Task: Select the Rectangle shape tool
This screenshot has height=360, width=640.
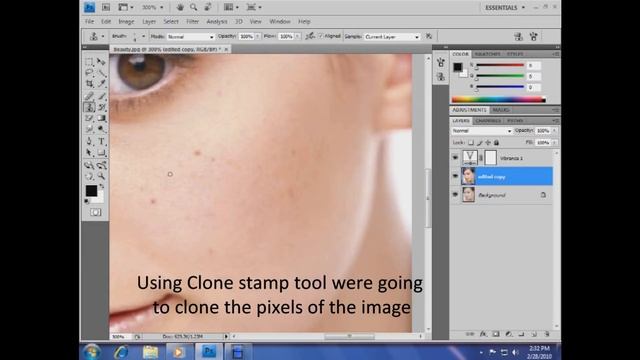Action: click(x=101, y=153)
